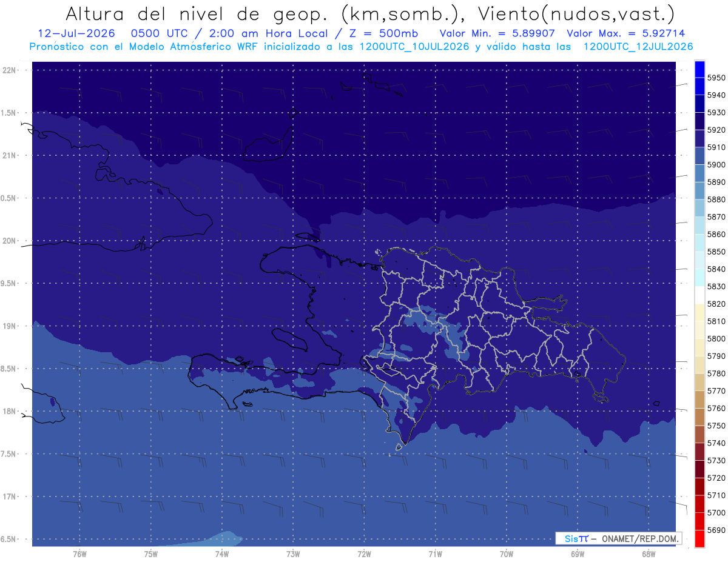The width and height of the screenshot is (728, 562).
Task: Click the 19N latitude label
Action: [x=8, y=326]
